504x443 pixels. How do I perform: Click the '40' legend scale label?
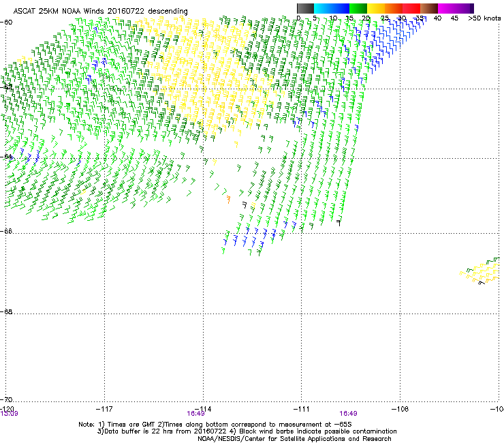coord(437,18)
